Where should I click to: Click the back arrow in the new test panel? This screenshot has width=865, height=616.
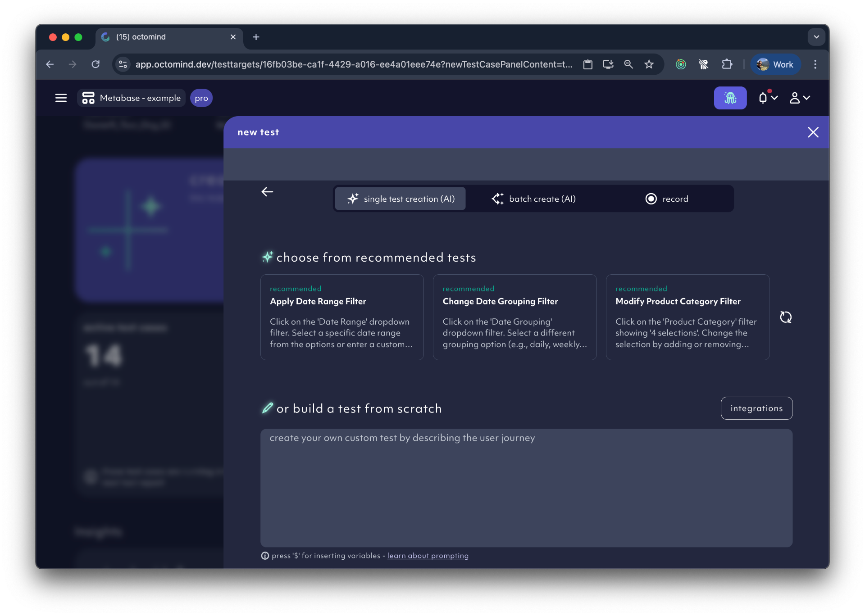tap(267, 192)
